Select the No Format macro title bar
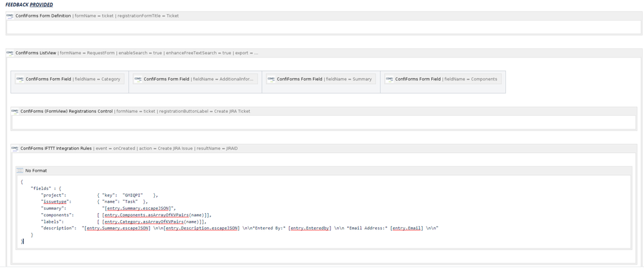 [x=324, y=170]
